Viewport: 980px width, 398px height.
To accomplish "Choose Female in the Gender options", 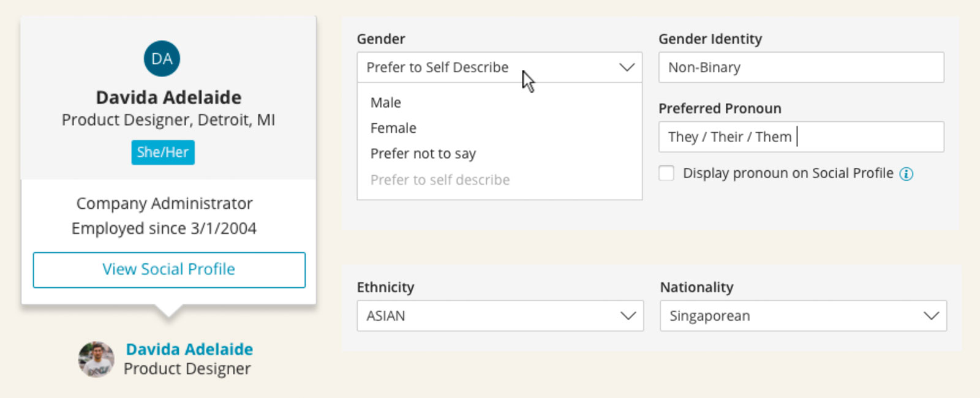I will click(393, 129).
